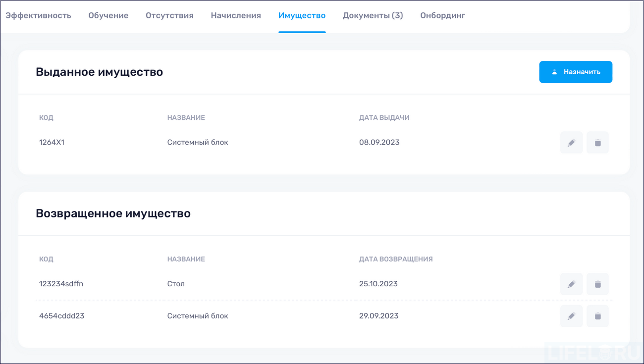Open the edit pencil for Стол
Screen dimensions: 644x364
click(571, 284)
